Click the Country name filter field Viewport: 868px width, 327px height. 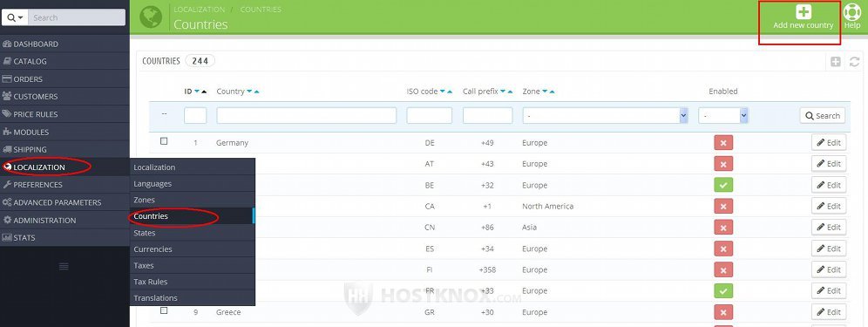point(307,115)
